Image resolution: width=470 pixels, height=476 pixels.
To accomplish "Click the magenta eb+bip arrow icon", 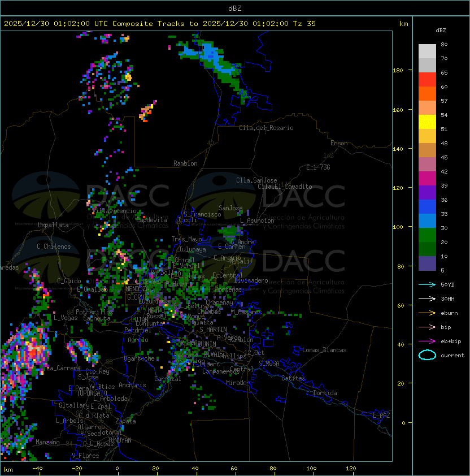I will pyautogui.click(x=427, y=341).
